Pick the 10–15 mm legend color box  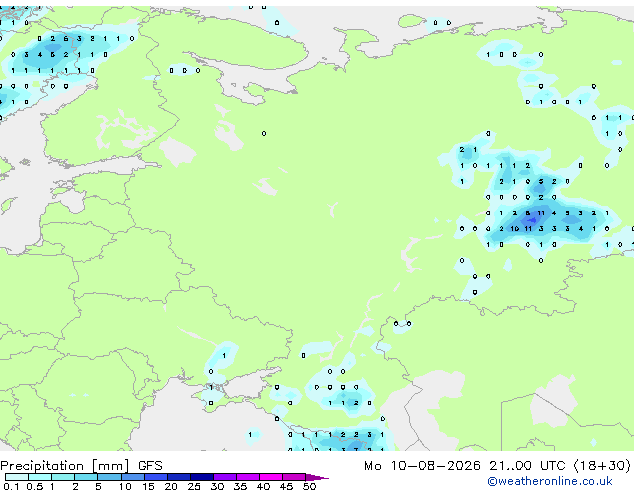coord(133,477)
